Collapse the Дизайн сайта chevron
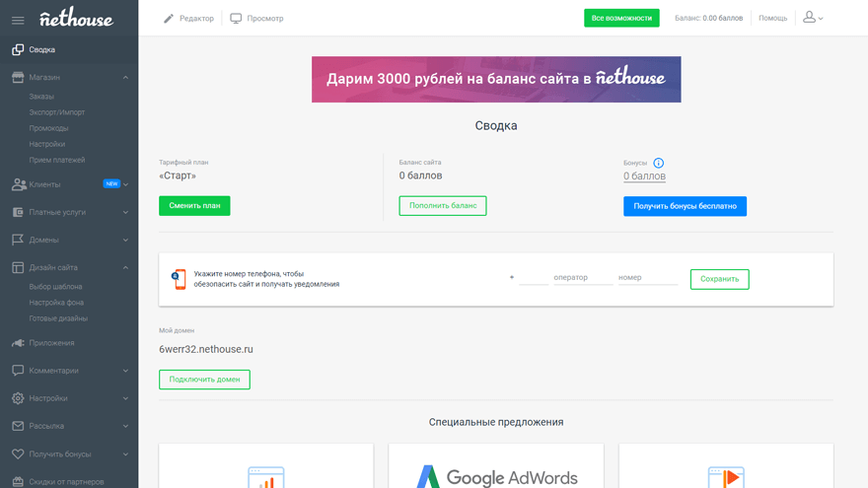 125,268
